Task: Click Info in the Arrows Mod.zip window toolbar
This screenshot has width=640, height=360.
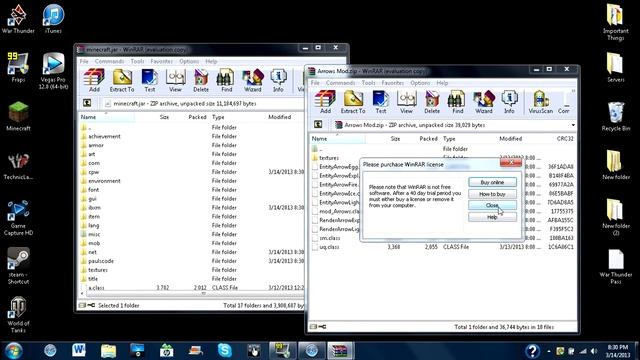Action: (509, 102)
